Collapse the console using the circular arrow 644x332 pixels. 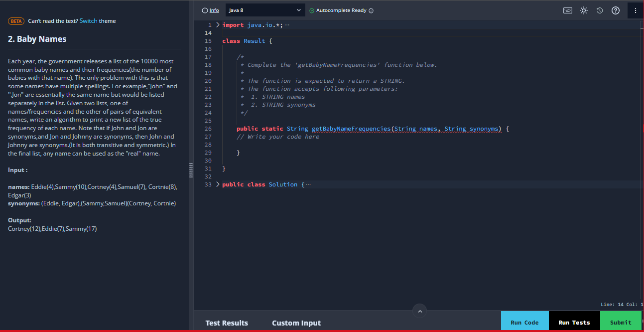(419, 311)
